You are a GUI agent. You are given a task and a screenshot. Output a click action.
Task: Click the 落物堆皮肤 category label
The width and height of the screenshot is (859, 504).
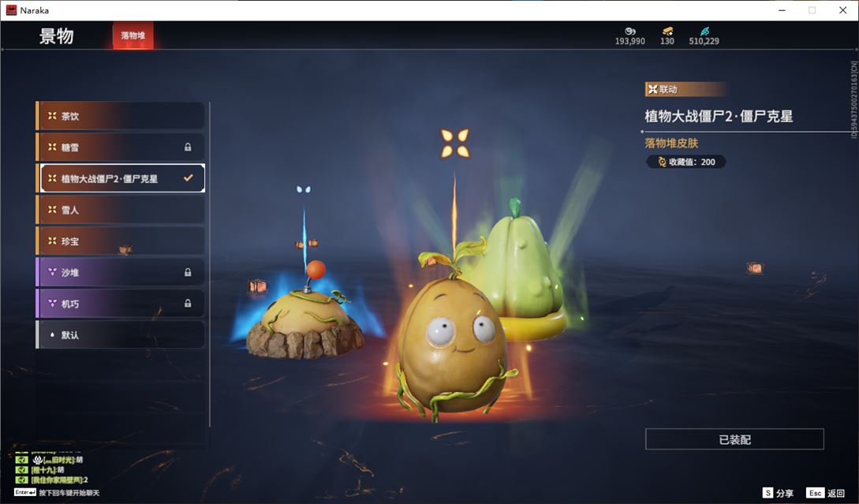671,144
